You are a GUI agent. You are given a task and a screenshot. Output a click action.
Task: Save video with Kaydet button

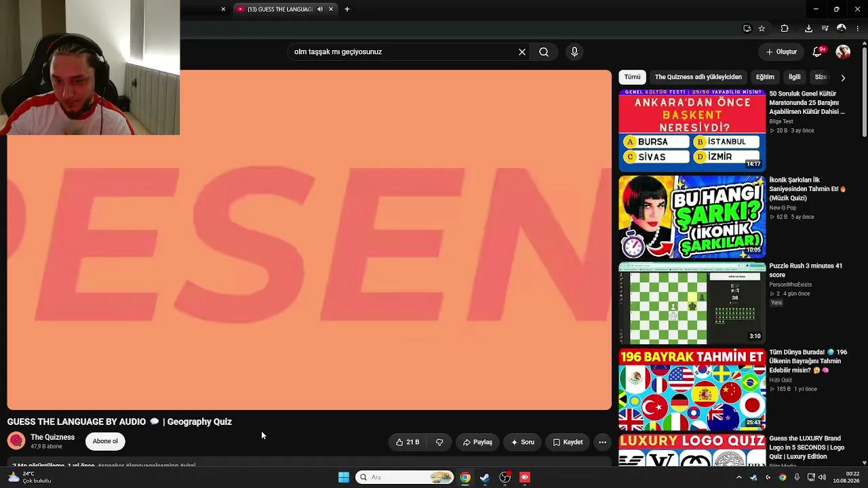click(568, 442)
